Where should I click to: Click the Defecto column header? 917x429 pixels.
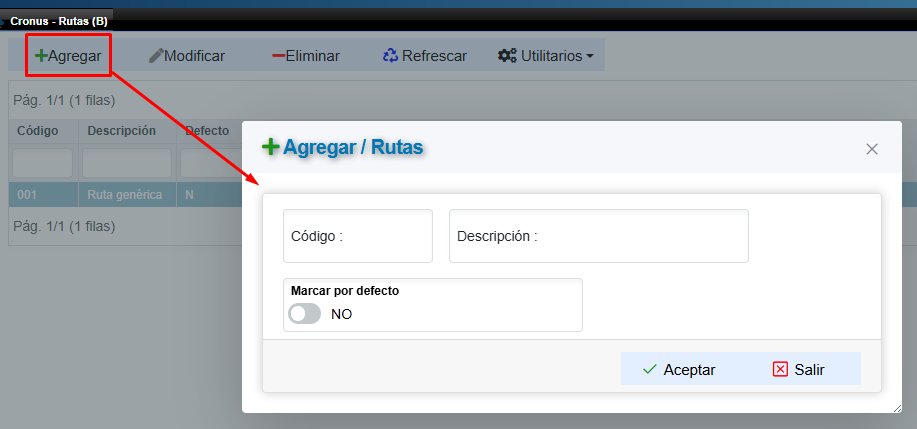tap(207, 131)
